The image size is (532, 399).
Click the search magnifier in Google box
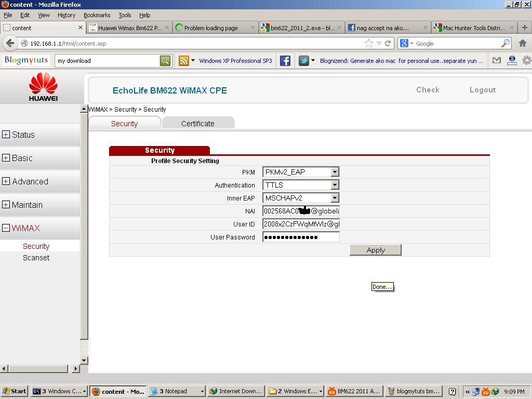point(506,43)
